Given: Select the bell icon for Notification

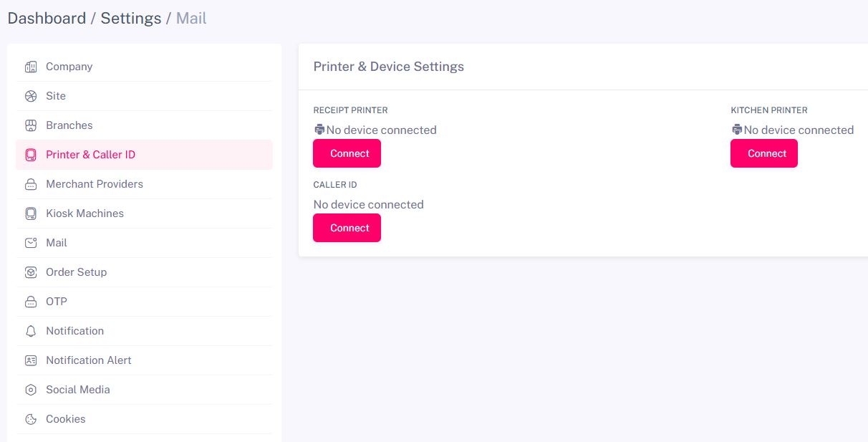Looking at the screenshot, I should click(x=30, y=330).
